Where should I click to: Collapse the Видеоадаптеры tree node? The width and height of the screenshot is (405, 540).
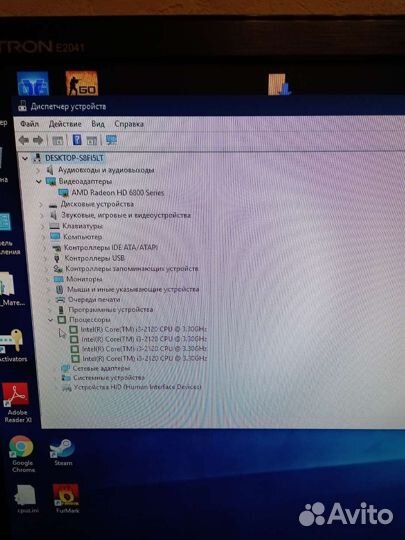(x=39, y=181)
